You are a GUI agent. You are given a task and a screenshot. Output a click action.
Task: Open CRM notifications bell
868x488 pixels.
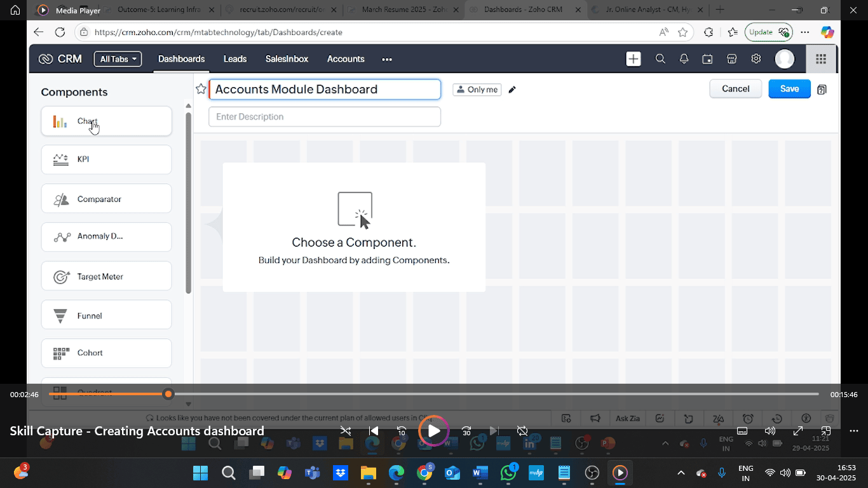(x=684, y=59)
